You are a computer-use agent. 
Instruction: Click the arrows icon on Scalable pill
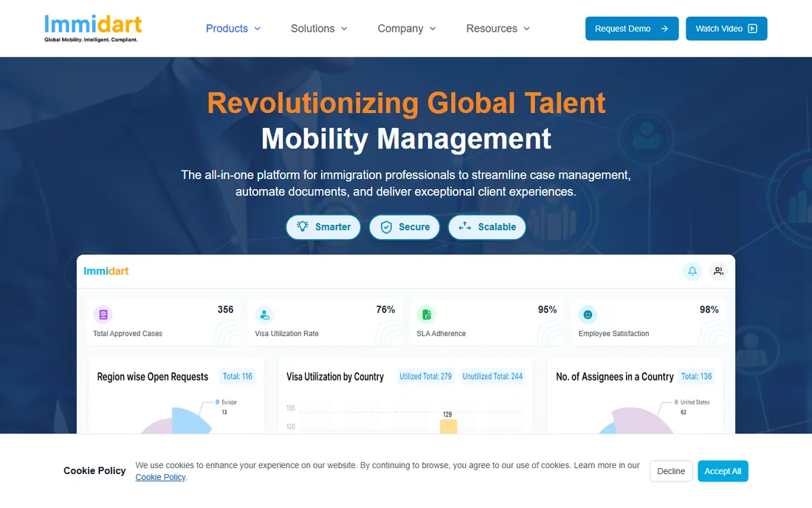pos(465,226)
